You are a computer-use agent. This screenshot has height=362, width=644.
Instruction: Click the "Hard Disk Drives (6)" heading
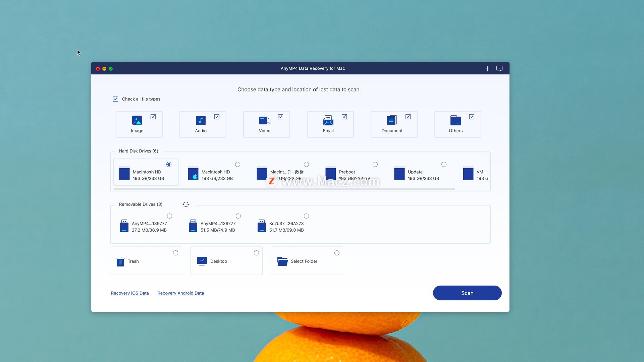coord(139,151)
